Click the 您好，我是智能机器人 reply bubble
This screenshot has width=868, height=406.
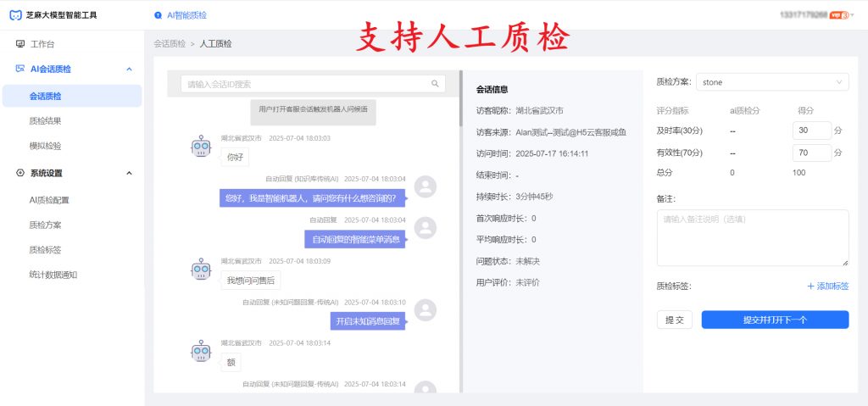coord(312,197)
